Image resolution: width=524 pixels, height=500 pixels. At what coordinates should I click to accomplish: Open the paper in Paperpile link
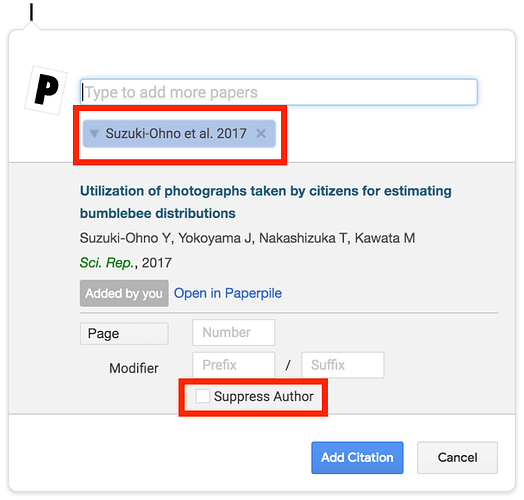[228, 293]
